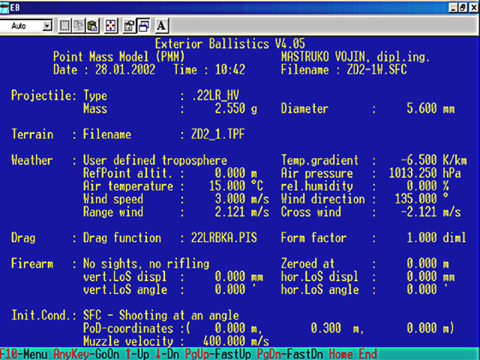Click the time value 10:42
Image resolution: width=480 pixels, height=360 pixels.
tap(230, 70)
